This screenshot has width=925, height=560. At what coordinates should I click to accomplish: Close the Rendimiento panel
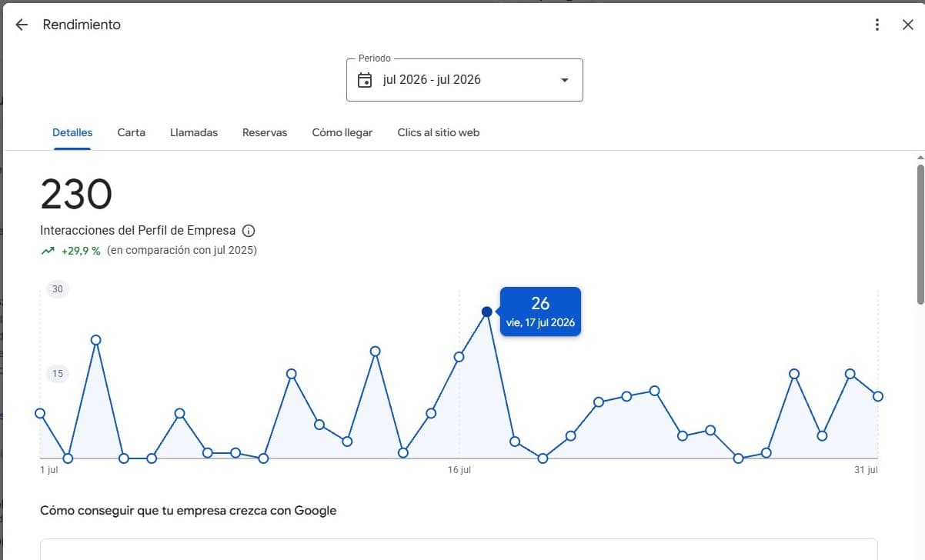907,25
